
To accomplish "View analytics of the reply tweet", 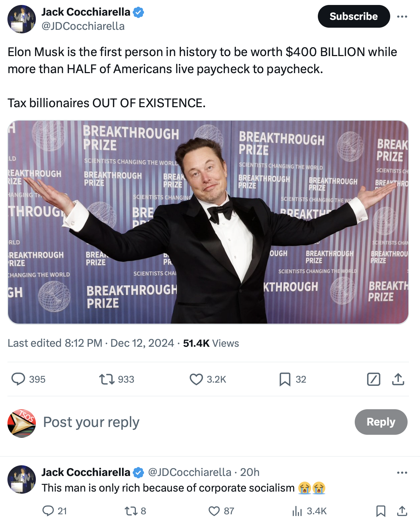I will coord(297,511).
